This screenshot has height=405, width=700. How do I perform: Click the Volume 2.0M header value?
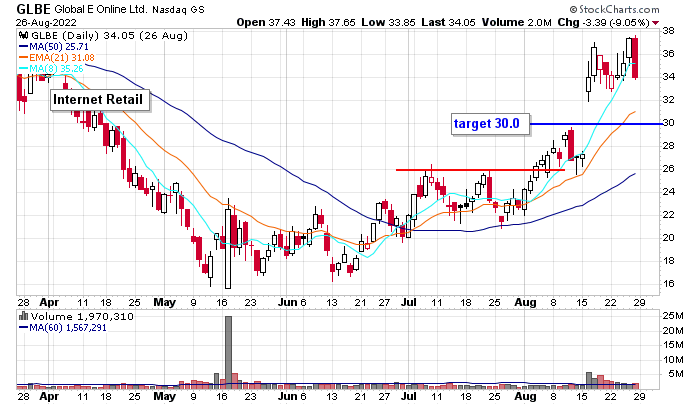coord(517,22)
